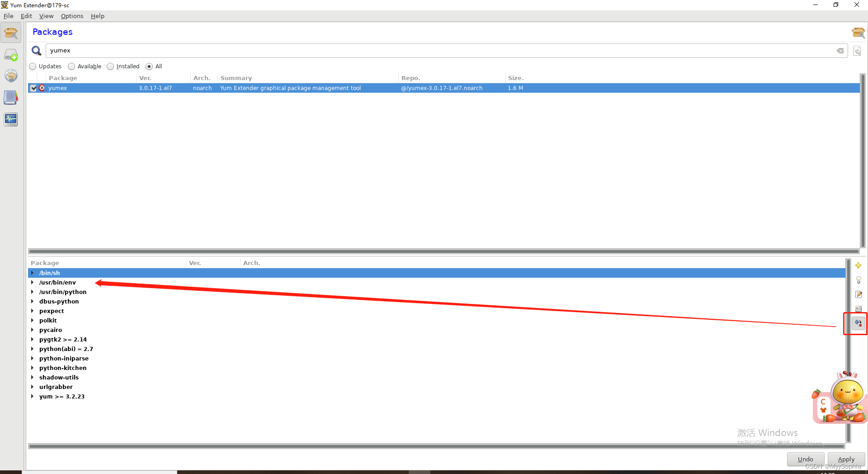Open the View menu
The width and height of the screenshot is (868, 474).
pos(46,16)
